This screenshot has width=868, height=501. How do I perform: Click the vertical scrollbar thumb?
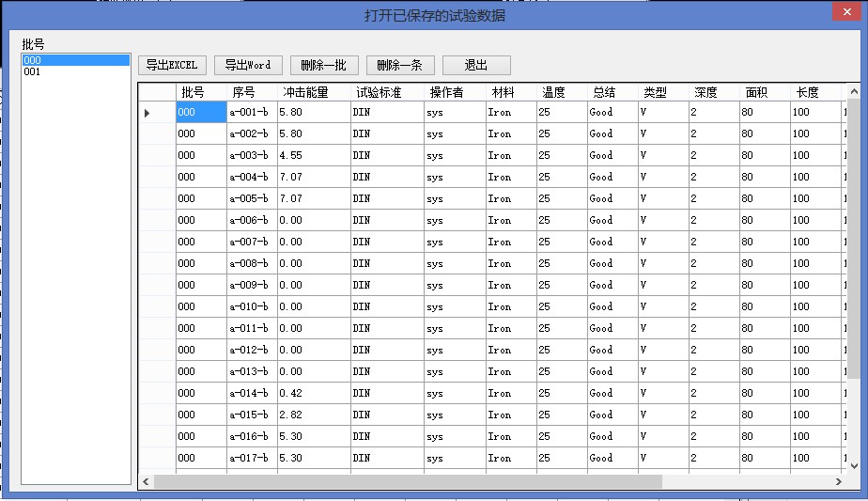(x=854, y=239)
